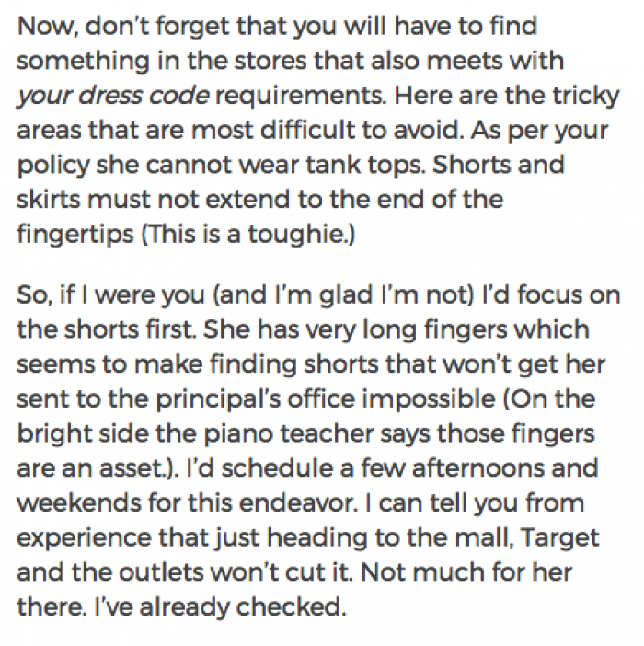Click the word "Now" at the start
The image size is (644, 646).
click(x=47, y=26)
